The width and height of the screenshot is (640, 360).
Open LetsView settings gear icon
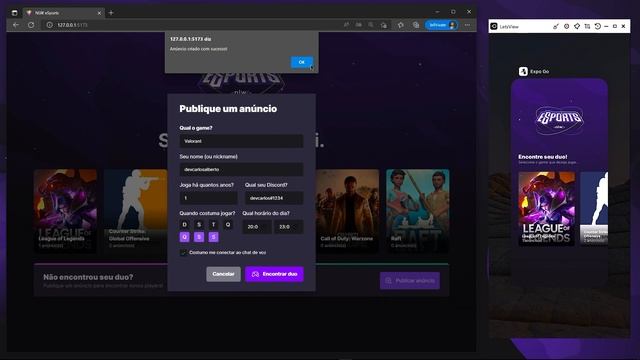(x=566, y=26)
